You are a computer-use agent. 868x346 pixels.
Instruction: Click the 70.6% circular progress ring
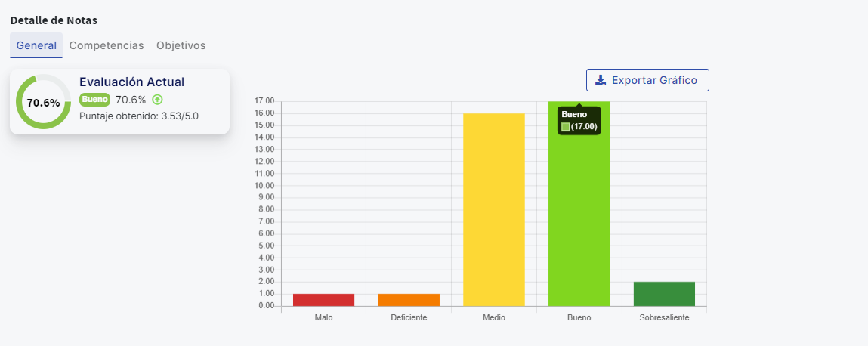point(43,102)
